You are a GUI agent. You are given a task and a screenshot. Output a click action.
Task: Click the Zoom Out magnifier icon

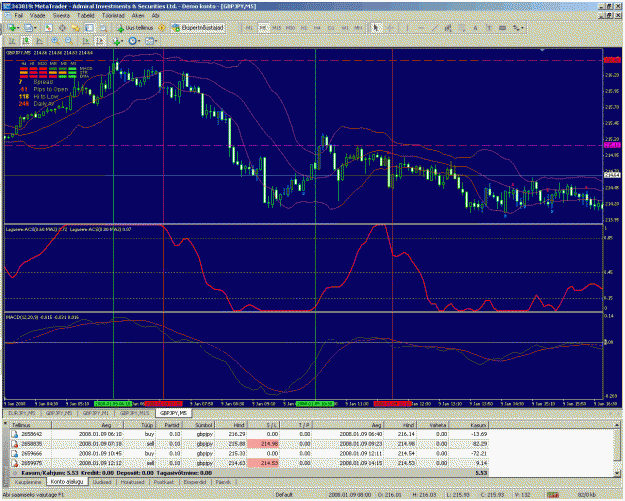point(69,41)
